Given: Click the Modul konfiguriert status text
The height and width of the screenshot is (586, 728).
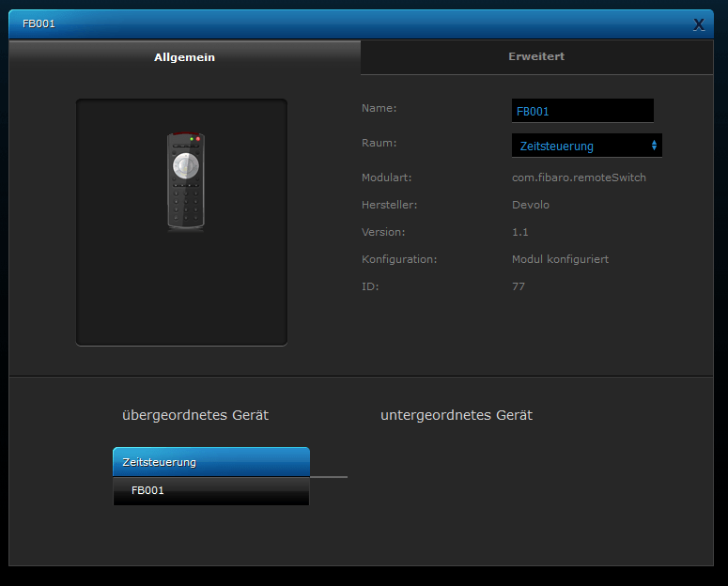Looking at the screenshot, I should click(x=560, y=259).
